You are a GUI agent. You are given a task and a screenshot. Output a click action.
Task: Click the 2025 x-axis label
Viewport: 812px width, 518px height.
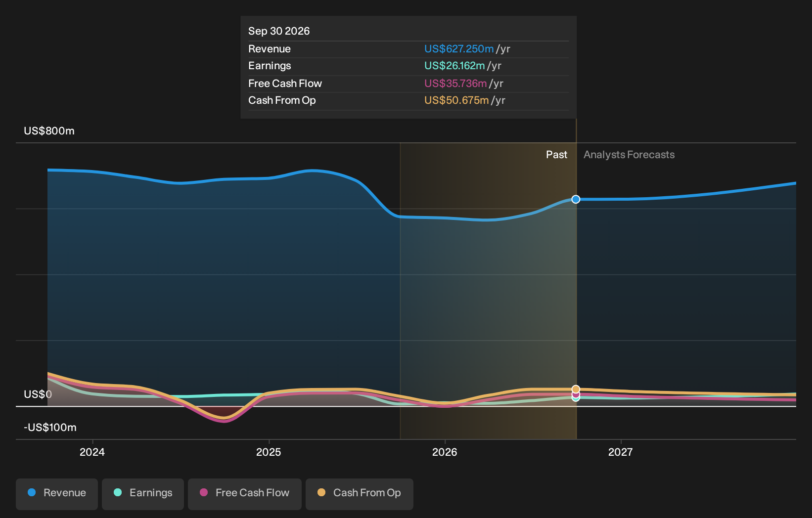point(269,452)
